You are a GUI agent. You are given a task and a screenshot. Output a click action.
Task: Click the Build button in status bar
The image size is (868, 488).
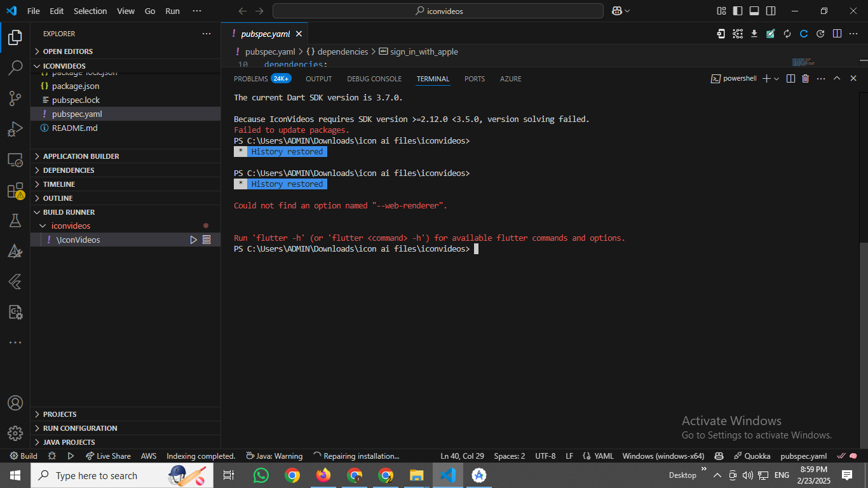click(24, 456)
